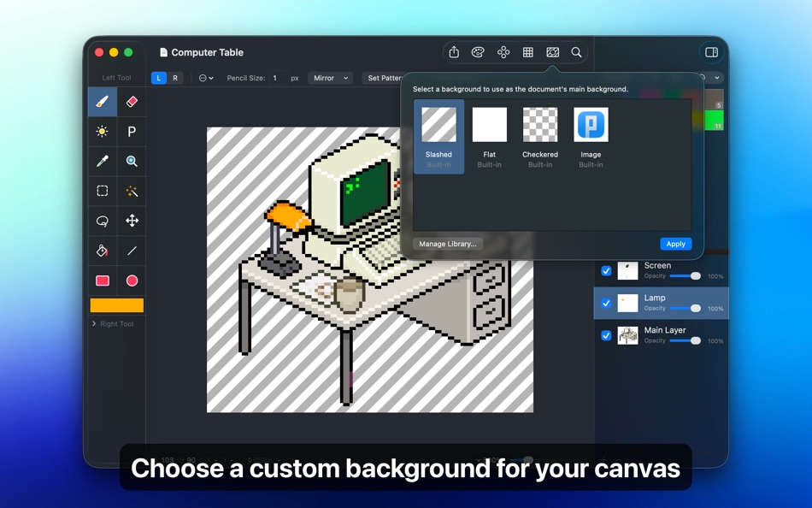Select the Eyedropper color picker tool
Viewport: 812px width, 508px height.
102,162
